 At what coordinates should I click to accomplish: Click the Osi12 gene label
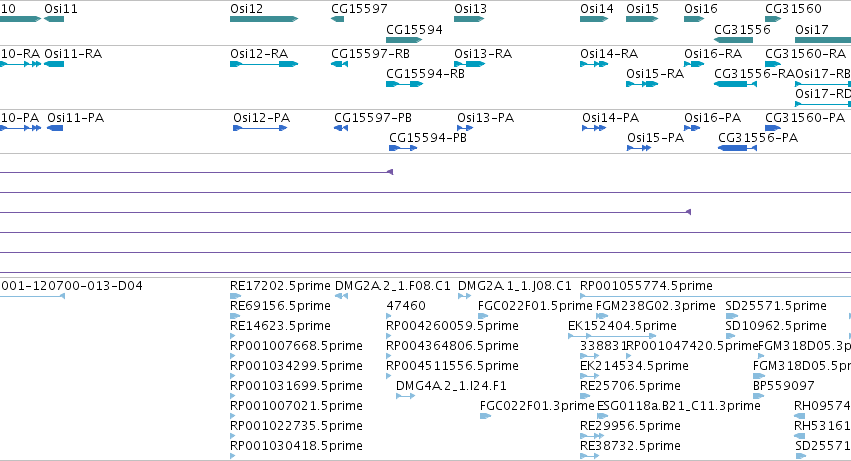point(246,9)
